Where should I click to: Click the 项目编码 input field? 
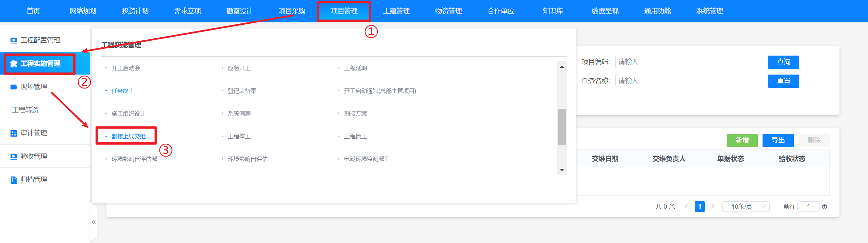click(x=646, y=62)
